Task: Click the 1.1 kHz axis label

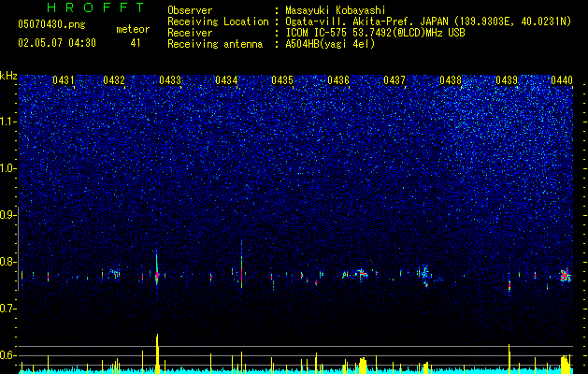Action: pyautogui.click(x=8, y=122)
